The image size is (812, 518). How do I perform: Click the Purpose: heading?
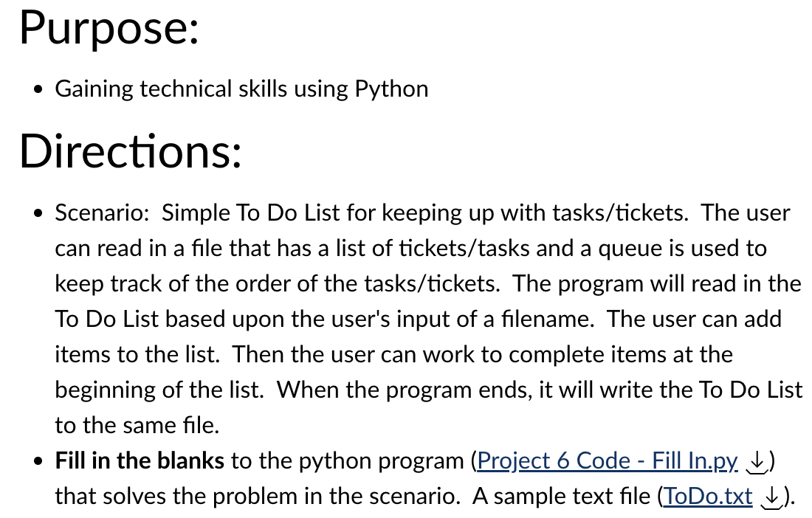click(109, 29)
